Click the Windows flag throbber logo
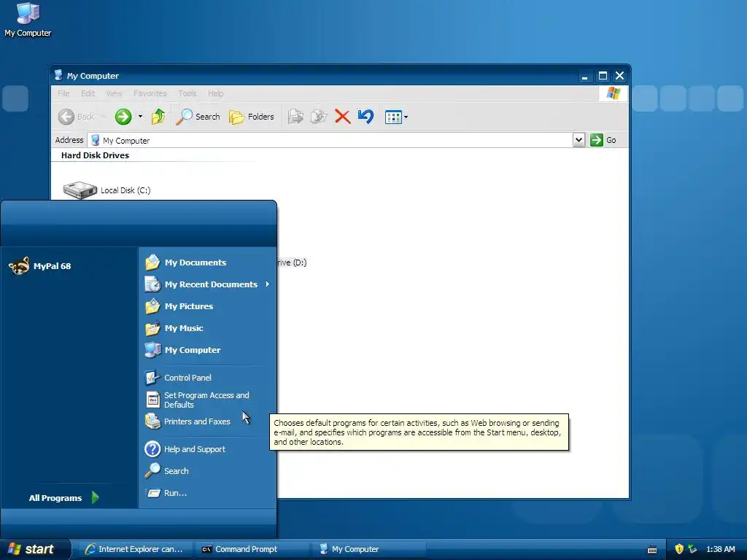Screen dimensions: 747x560 pyautogui.click(x=614, y=93)
